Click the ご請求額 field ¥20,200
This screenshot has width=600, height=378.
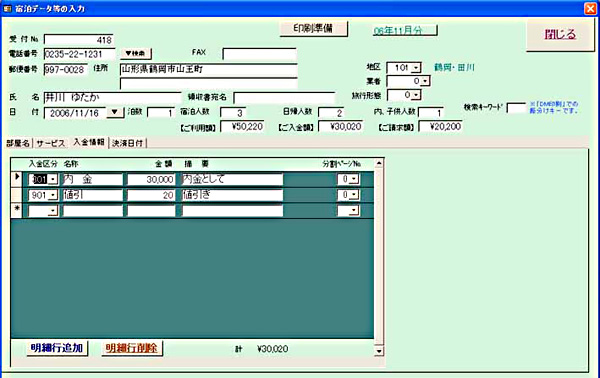pyautogui.click(x=440, y=127)
